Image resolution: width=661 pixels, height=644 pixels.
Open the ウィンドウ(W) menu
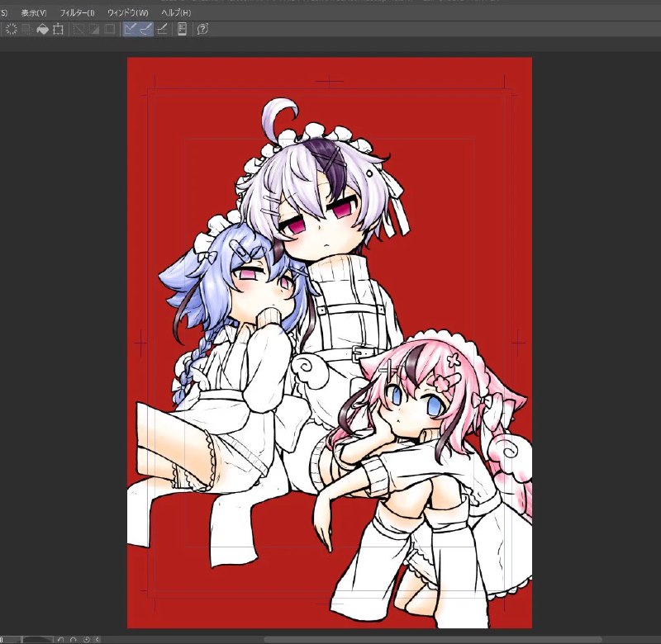tap(128, 13)
